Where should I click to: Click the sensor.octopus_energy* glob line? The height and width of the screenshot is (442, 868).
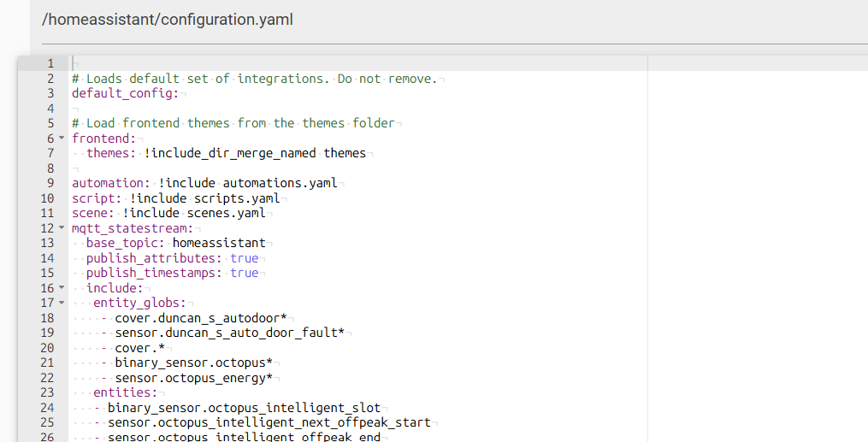coord(194,378)
